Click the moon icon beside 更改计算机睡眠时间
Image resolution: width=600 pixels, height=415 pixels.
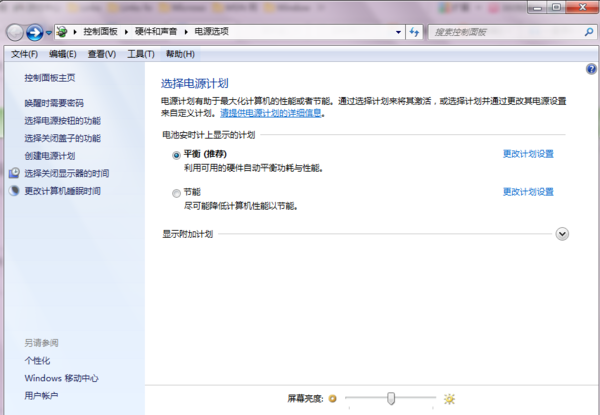14,190
